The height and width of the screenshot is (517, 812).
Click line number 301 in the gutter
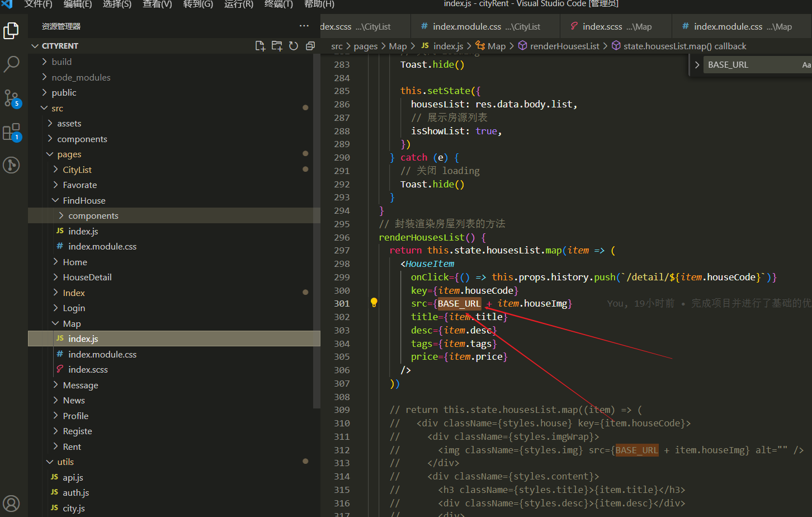click(342, 303)
